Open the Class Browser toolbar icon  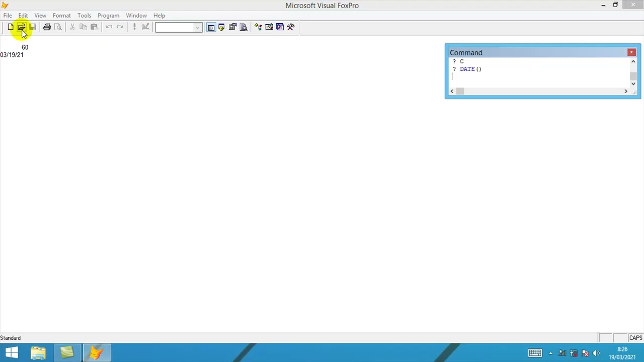pyautogui.click(x=258, y=27)
